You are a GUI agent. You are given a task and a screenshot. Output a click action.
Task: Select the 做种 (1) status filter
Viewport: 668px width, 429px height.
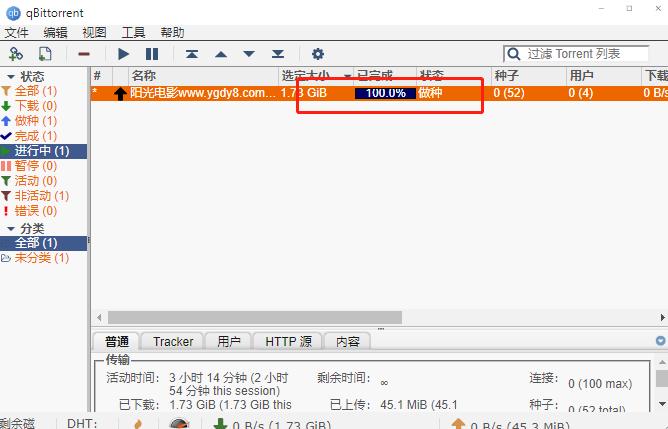35,121
